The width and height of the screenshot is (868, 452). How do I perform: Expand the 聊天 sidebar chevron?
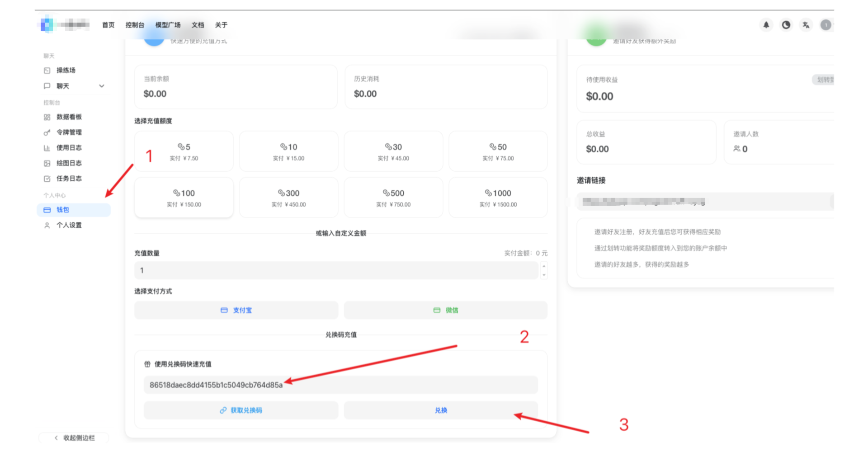coord(102,86)
